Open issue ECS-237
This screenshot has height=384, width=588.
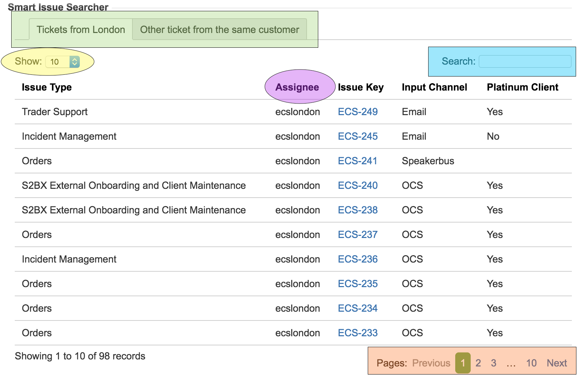[358, 234]
